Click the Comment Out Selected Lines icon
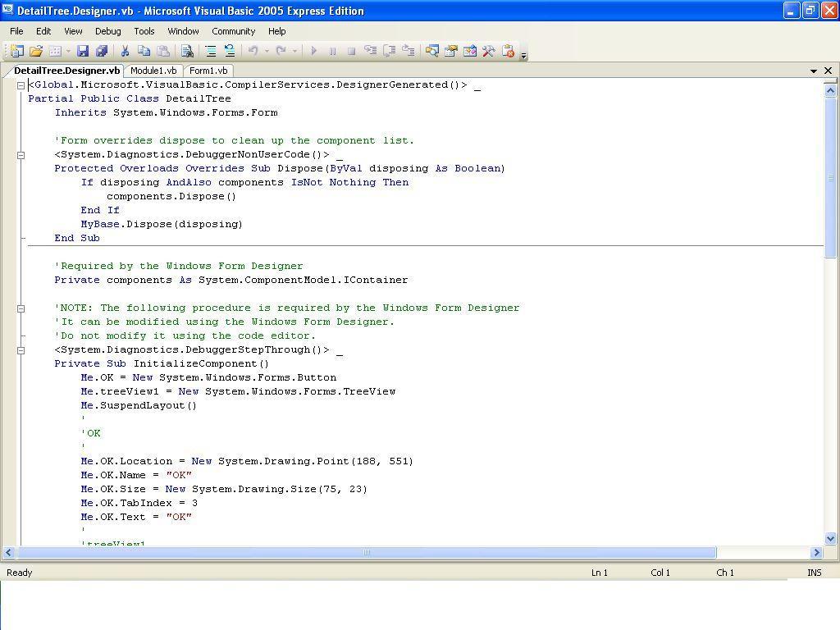840x630 pixels. [211, 51]
